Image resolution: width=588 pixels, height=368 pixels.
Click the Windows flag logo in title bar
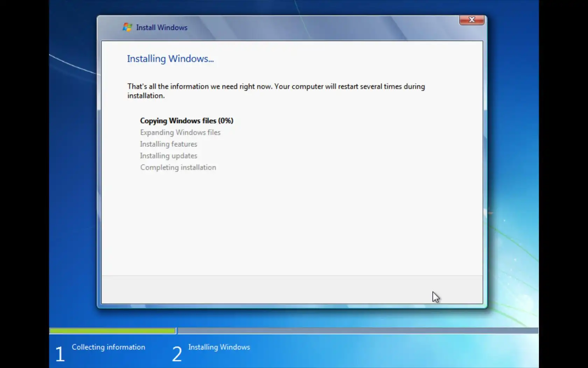point(127,27)
